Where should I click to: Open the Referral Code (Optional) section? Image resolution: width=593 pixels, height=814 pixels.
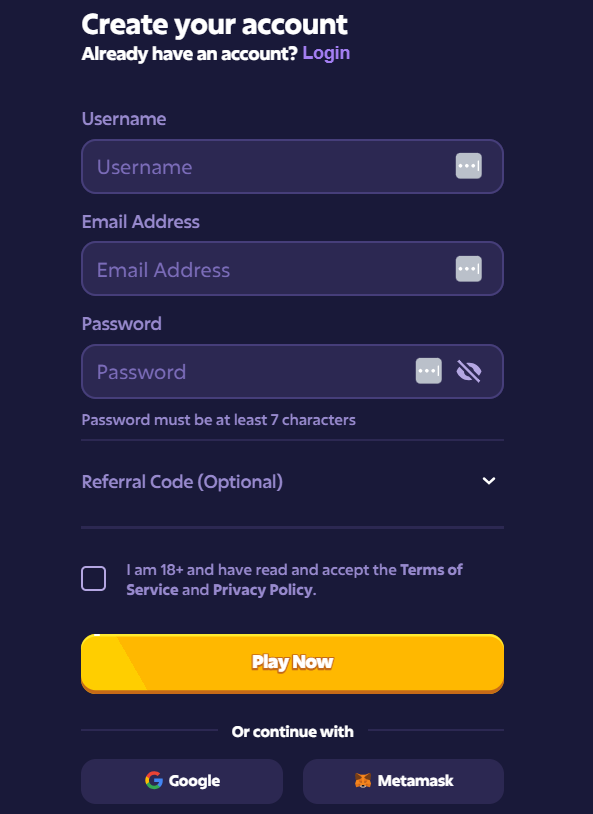[292, 482]
